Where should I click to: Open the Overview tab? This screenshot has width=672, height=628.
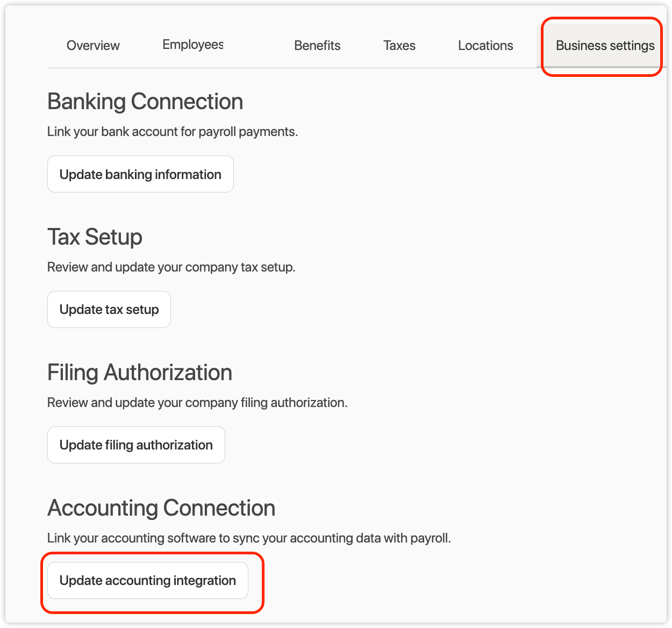93,46
